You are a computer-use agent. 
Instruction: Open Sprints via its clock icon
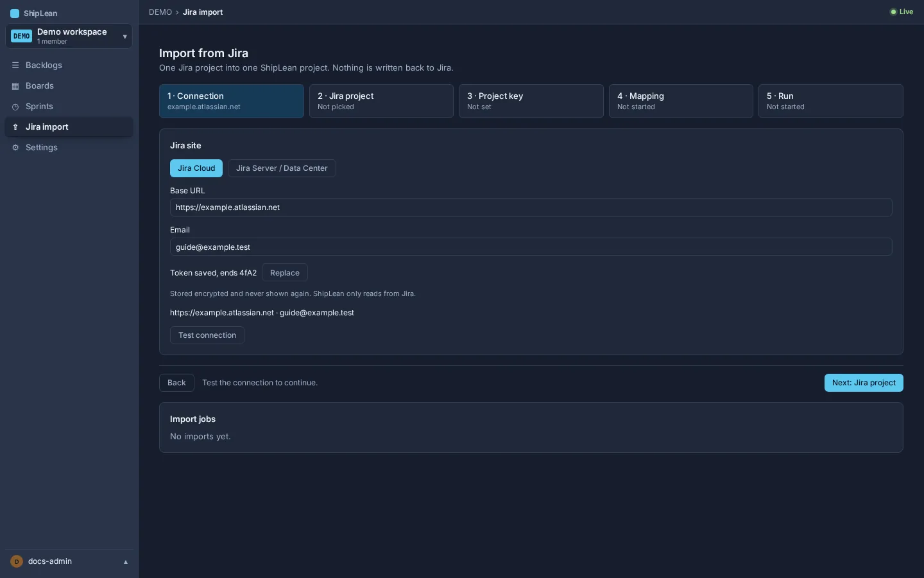pos(15,107)
